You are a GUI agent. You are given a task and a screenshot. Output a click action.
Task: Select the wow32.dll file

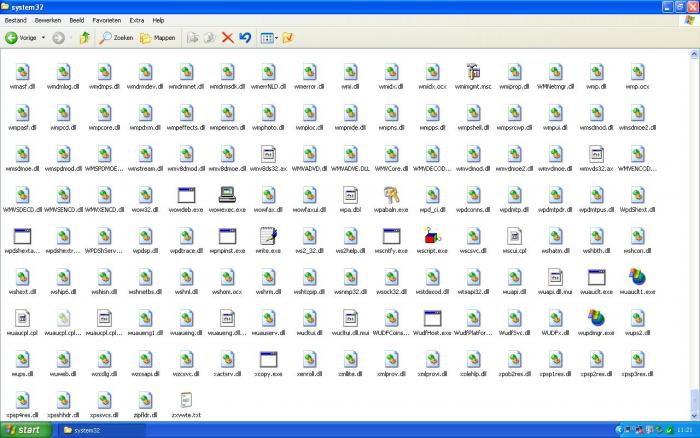[145, 199]
